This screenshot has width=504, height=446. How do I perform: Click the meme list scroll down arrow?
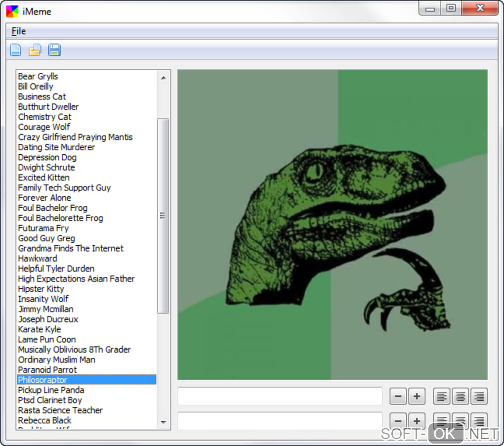tap(163, 422)
